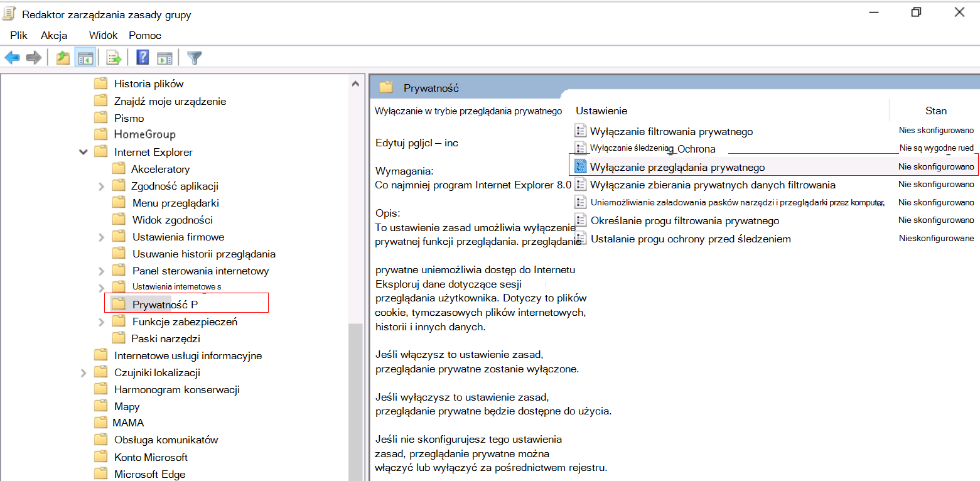This screenshot has height=481, width=980.
Task: Select Internetowe usługi informacyjne folder
Action: point(188,355)
